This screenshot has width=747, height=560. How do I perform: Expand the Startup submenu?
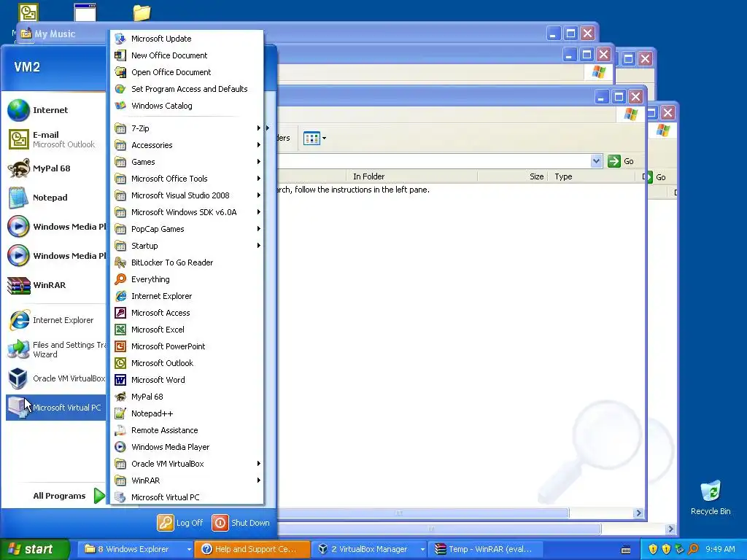(187, 246)
